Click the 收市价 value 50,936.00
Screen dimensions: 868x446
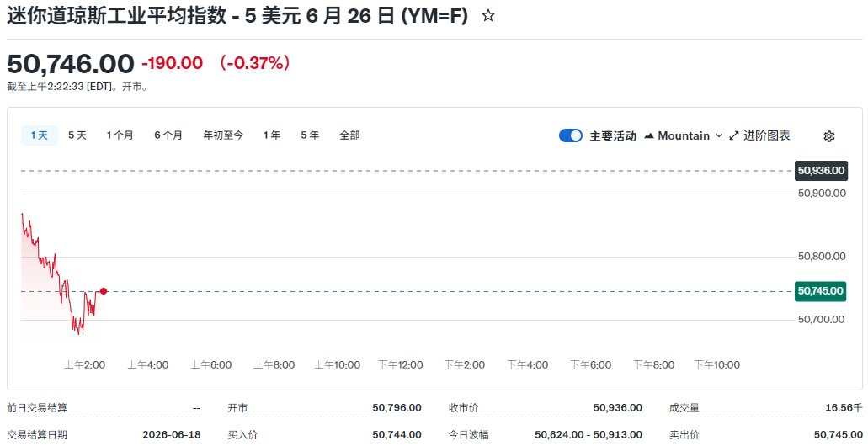(618, 408)
